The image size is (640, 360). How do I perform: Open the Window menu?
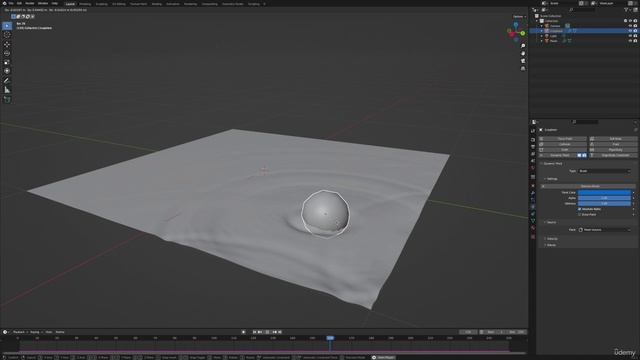[x=43, y=3]
